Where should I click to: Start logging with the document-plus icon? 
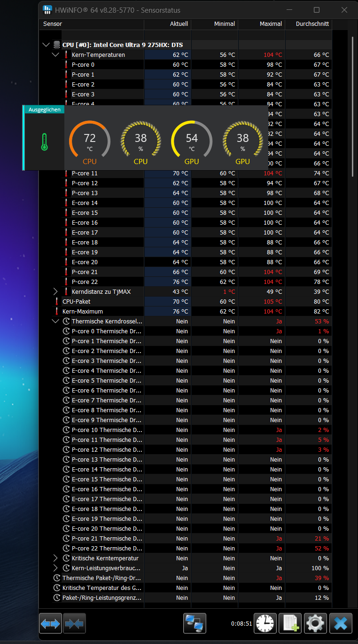click(x=290, y=623)
